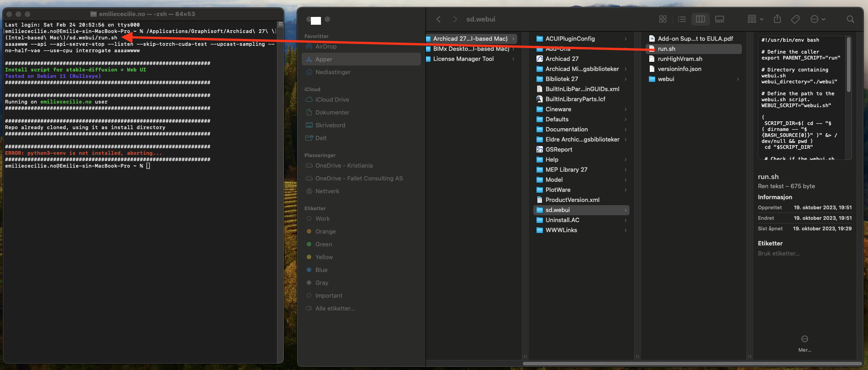This screenshot has width=868, height=370.
Task: Expand the webui folder chevron
Action: 738,79
